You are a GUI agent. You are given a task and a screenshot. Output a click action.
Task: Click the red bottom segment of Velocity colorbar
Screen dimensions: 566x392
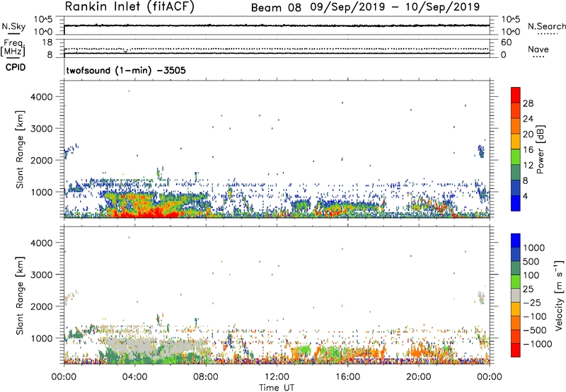(516, 350)
